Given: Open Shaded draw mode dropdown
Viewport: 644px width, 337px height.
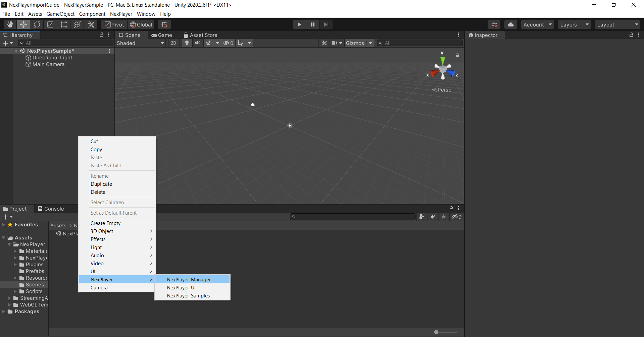Looking at the screenshot, I should [140, 43].
